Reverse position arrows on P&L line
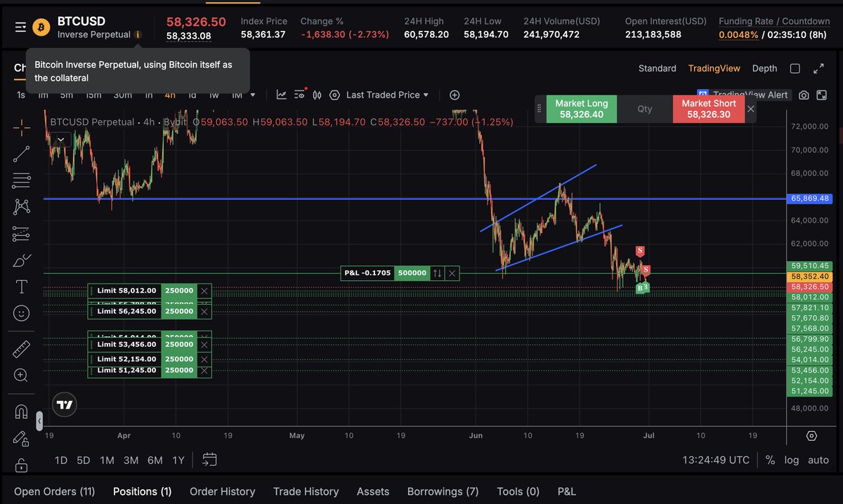The height and width of the screenshot is (504, 843). (x=437, y=273)
